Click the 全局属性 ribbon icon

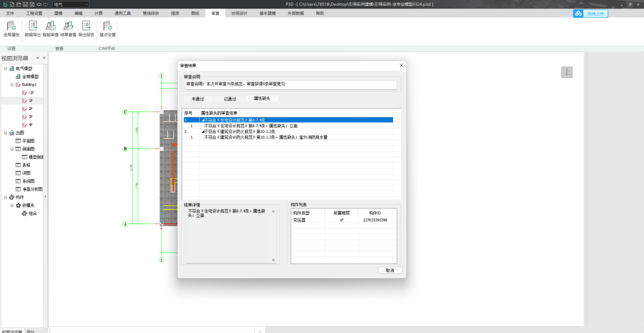coord(11,29)
